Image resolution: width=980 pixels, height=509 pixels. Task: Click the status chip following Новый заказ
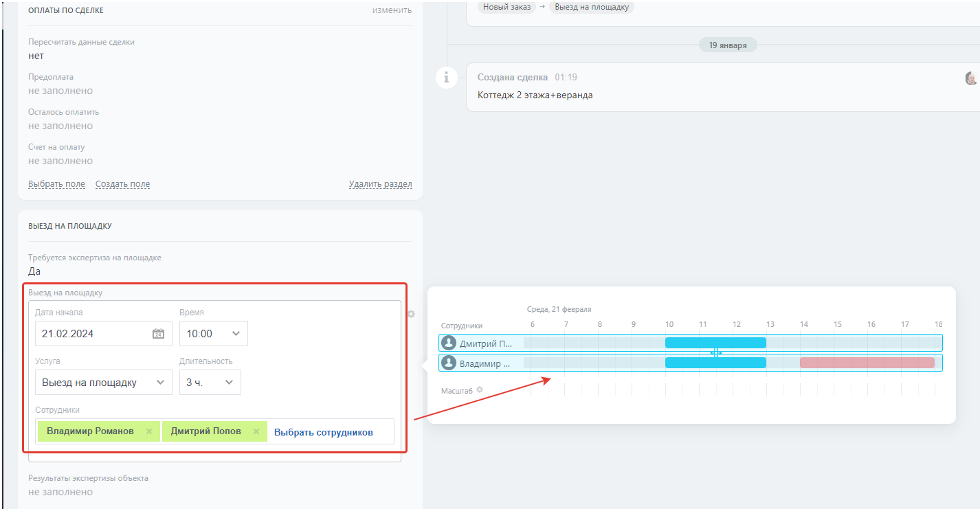point(591,7)
